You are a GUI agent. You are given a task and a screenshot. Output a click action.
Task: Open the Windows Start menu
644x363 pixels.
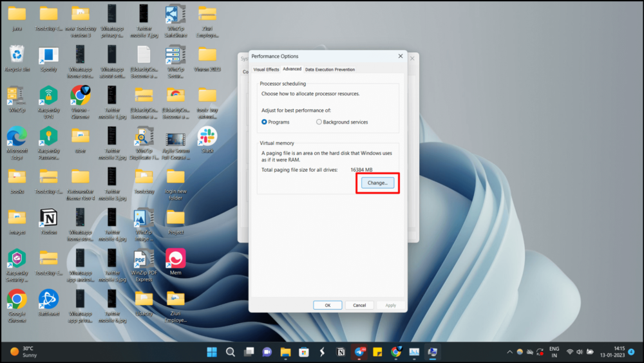pos(212,352)
